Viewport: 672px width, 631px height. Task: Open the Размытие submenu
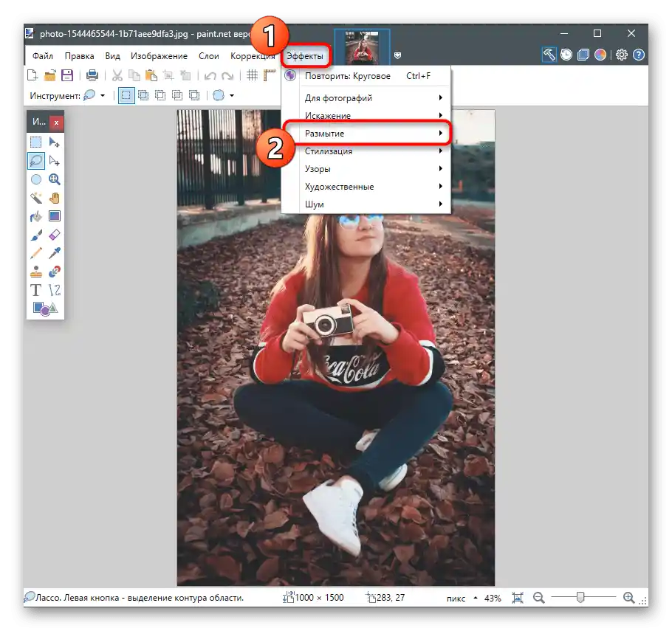tap(366, 134)
